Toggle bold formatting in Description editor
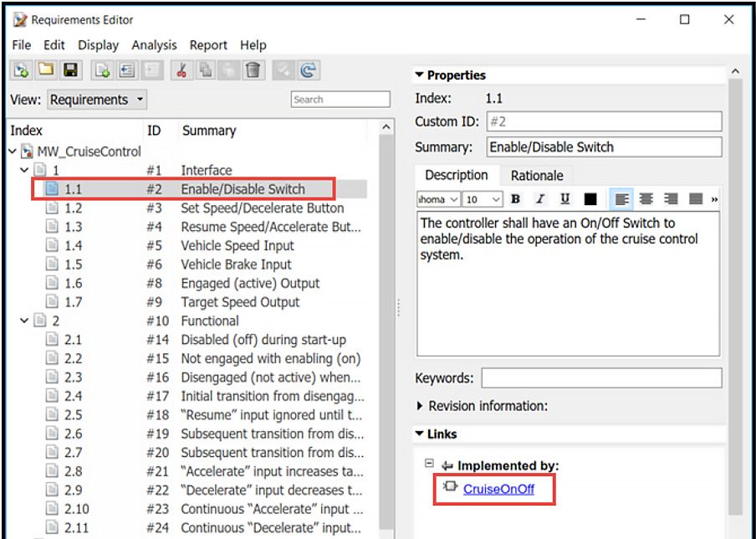Viewport: 756px width, 539px height. pos(515,199)
